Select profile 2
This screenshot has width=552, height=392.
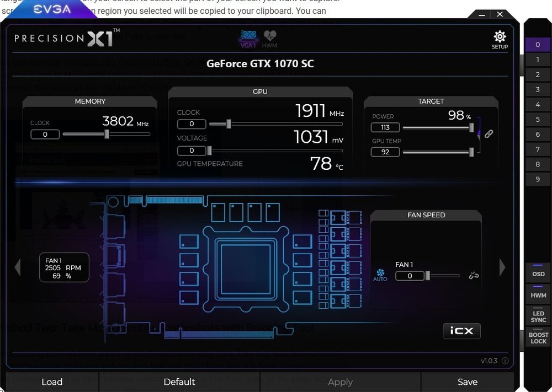pyautogui.click(x=538, y=74)
